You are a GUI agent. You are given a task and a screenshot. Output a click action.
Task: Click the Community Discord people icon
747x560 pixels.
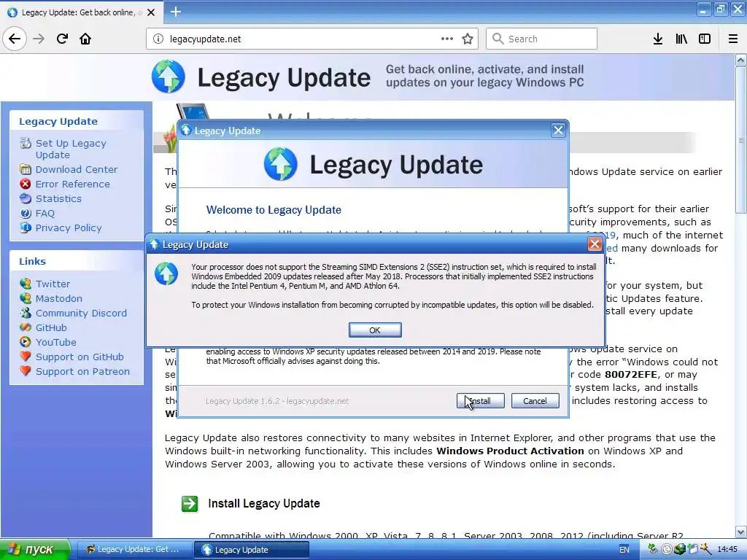(x=26, y=313)
